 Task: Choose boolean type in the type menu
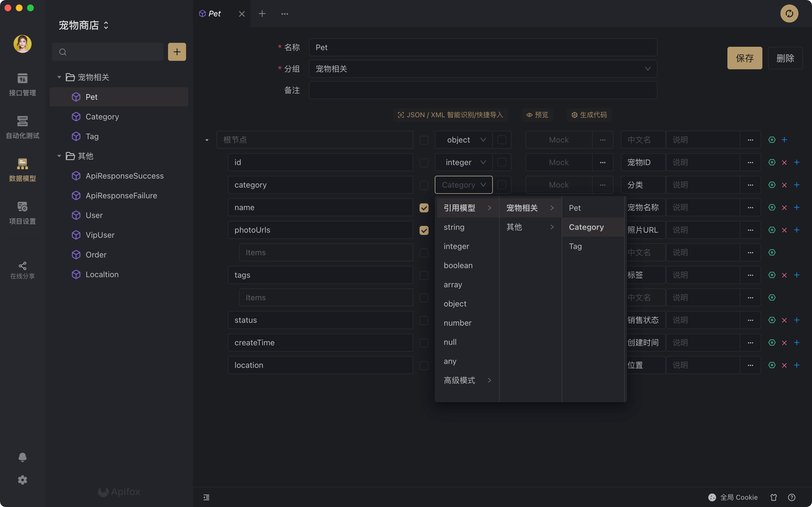[458, 266]
